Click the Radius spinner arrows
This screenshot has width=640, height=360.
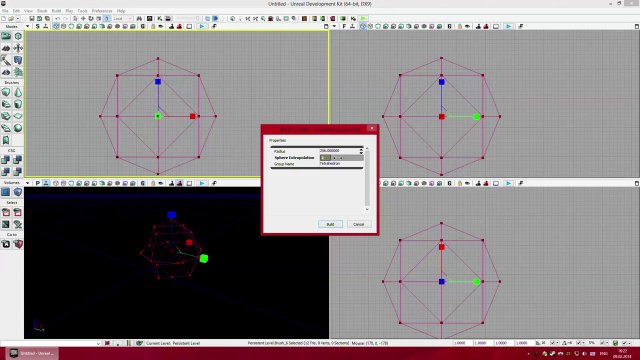[361, 151]
